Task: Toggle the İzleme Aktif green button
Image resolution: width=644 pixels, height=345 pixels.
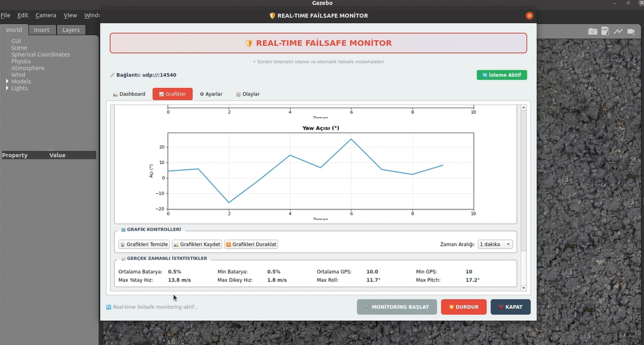Action: tap(501, 75)
